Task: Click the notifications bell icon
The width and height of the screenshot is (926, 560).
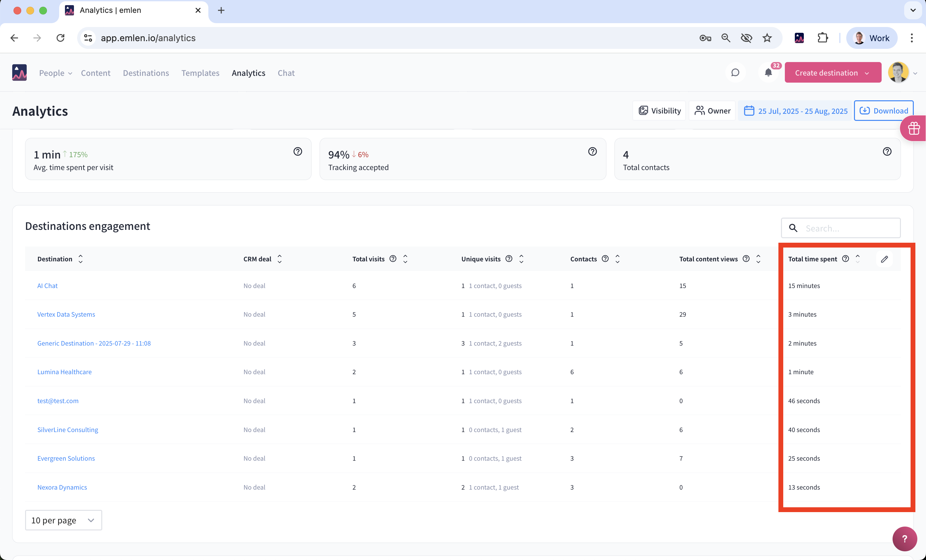Action: pyautogui.click(x=768, y=73)
